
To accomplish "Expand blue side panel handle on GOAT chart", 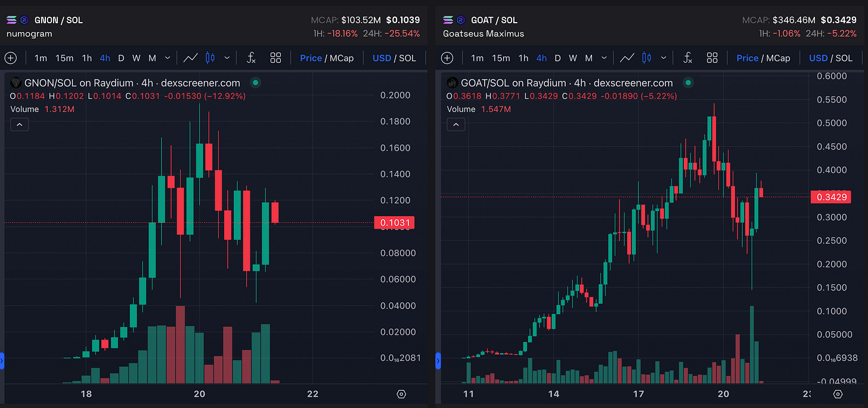I will [x=438, y=360].
